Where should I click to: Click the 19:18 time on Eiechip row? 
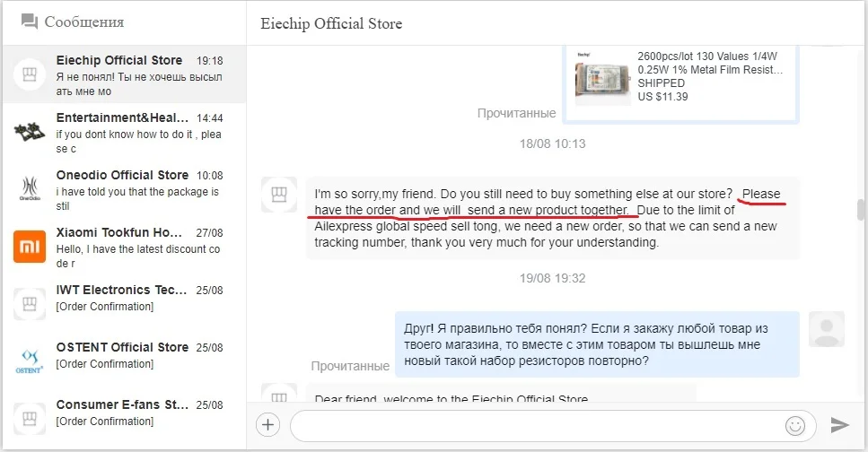point(210,61)
